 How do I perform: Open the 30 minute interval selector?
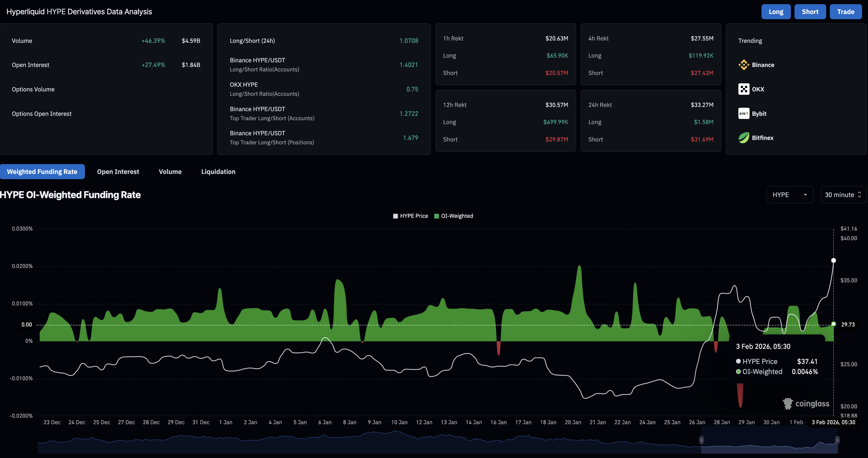tap(843, 195)
